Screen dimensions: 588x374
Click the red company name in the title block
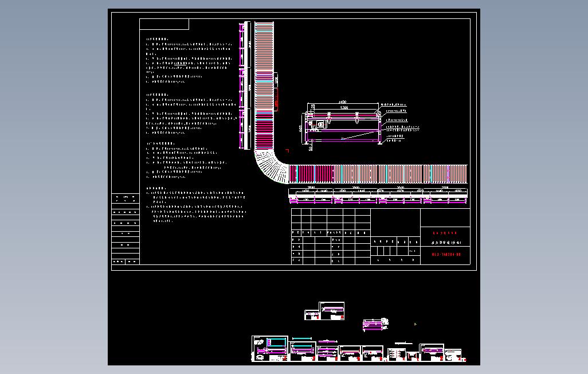[x=445, y=233]
